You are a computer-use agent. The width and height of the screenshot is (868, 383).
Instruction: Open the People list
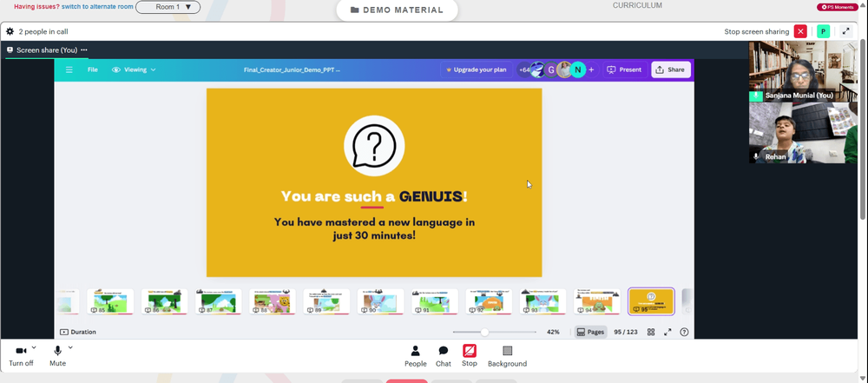pos(415,356)
